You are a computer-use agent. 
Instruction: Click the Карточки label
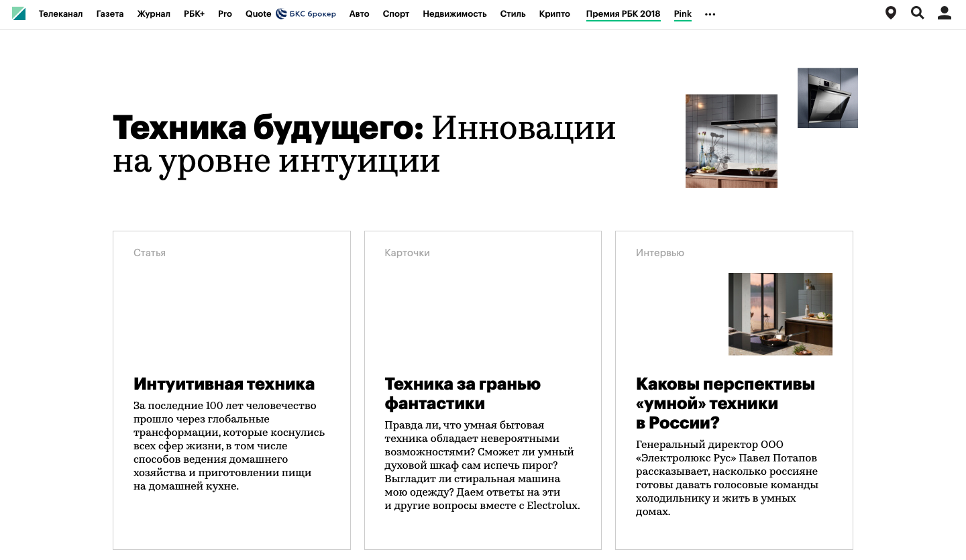coord(407,253)
